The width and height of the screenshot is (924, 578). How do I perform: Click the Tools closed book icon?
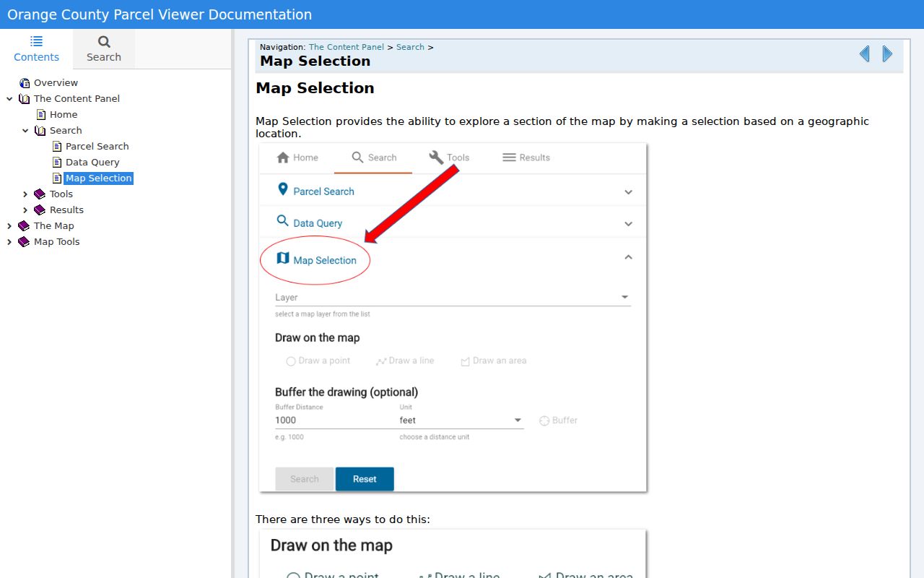point(40,194)
